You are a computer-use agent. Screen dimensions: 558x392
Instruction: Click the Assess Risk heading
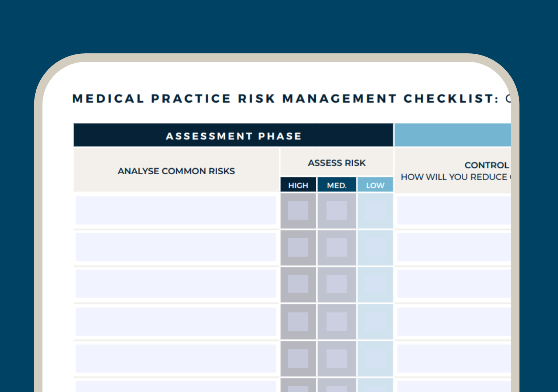[337, 163]
